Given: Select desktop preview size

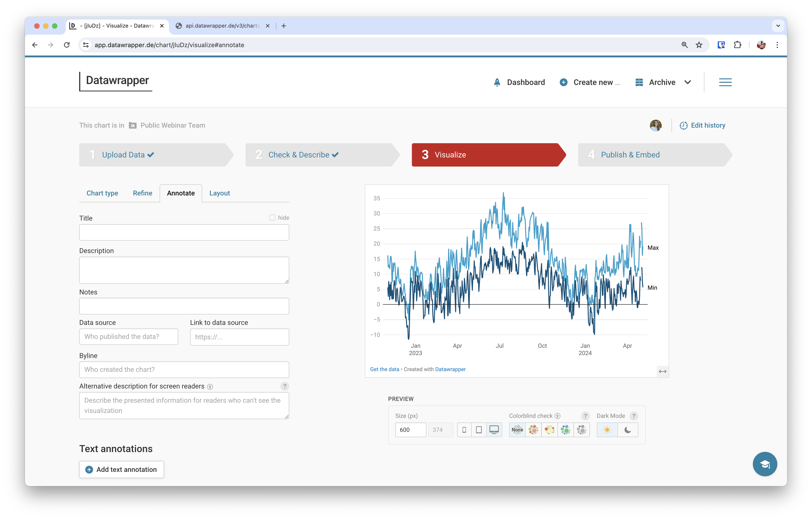Looking at the screenshot, I should 494,430.
